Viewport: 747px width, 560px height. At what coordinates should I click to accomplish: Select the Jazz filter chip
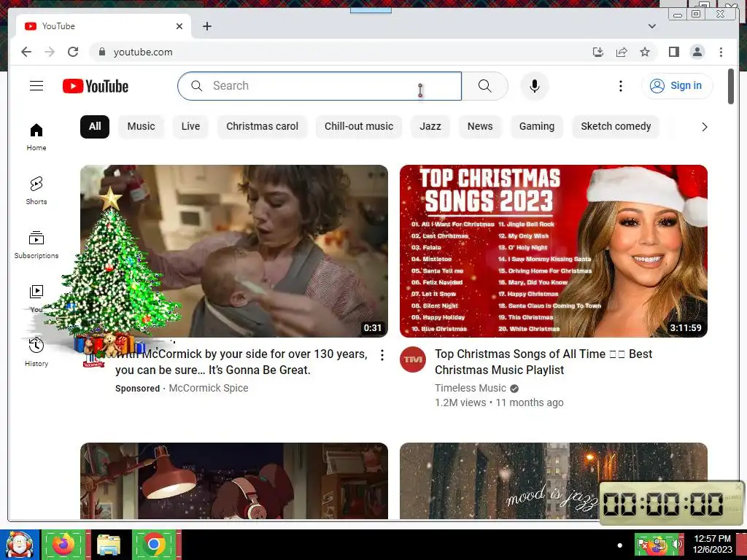coord(430,127)
